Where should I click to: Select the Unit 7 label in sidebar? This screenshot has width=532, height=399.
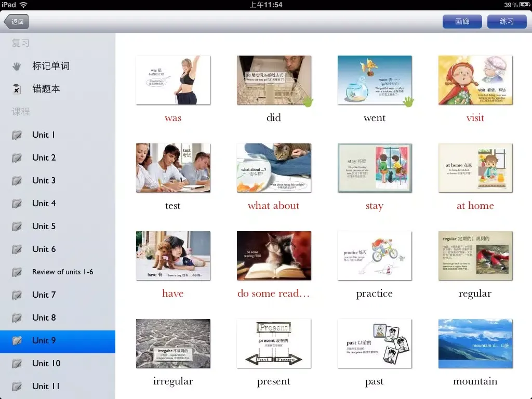pyautogui.click(x=44, y=295)
